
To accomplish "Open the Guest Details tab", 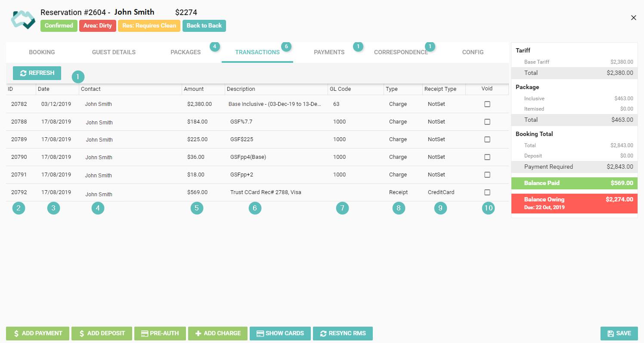I will click(114, 52).
